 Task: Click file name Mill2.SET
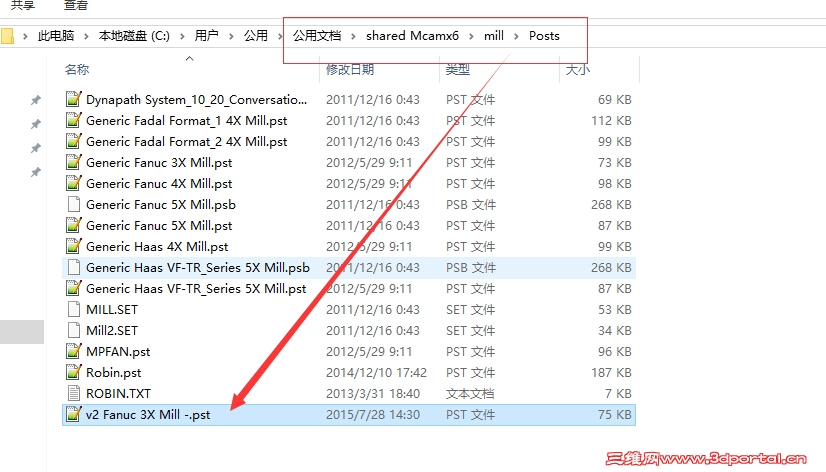pyautogui.click(x=112, y=331)
